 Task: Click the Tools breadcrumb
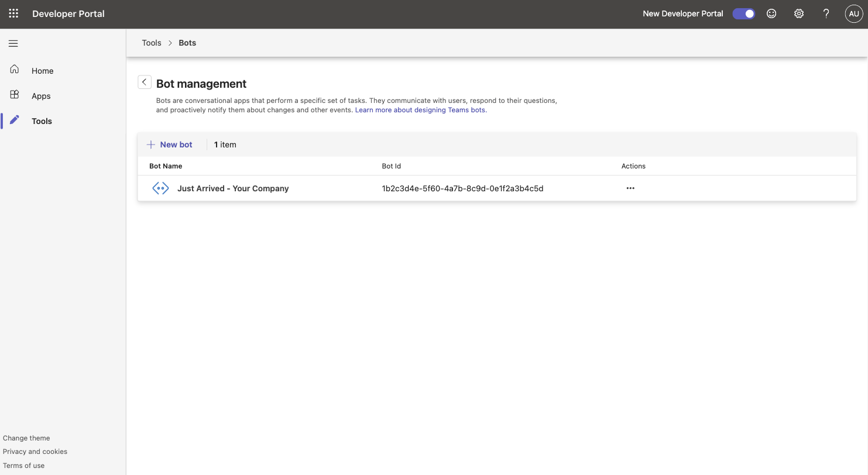(152, 43)
